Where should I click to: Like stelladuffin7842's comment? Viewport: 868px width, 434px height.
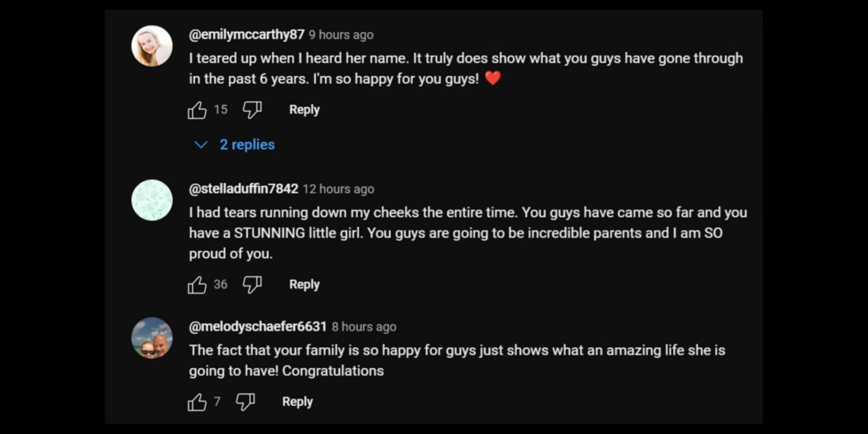pos(197,285)
